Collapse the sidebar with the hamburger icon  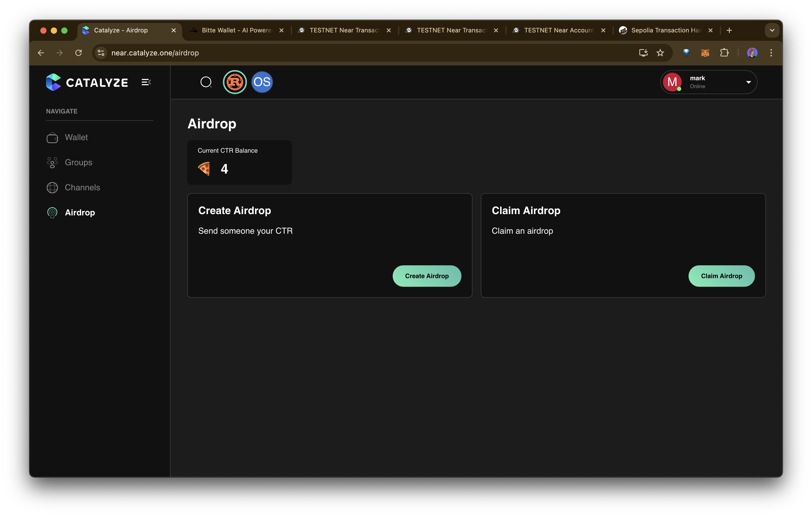[146, 82]
